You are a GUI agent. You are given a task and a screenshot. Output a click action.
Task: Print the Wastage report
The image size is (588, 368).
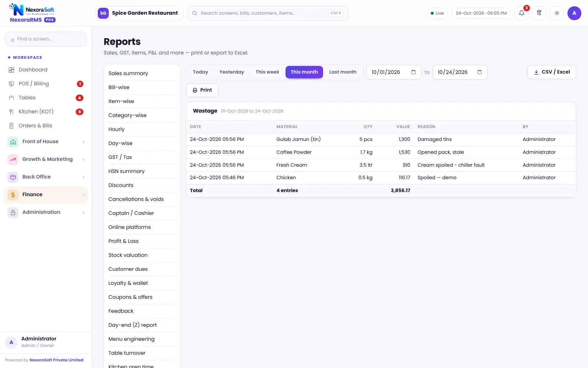click(202, 90)
